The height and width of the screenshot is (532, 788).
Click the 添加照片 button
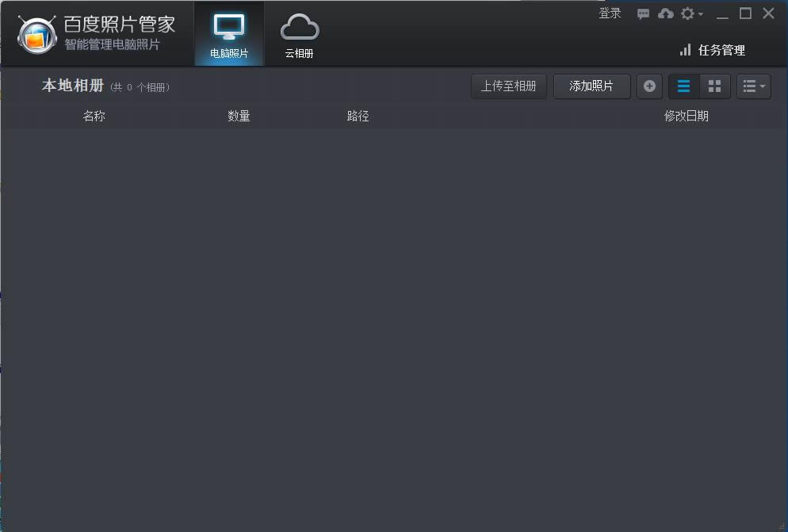(x=591, y=86)
